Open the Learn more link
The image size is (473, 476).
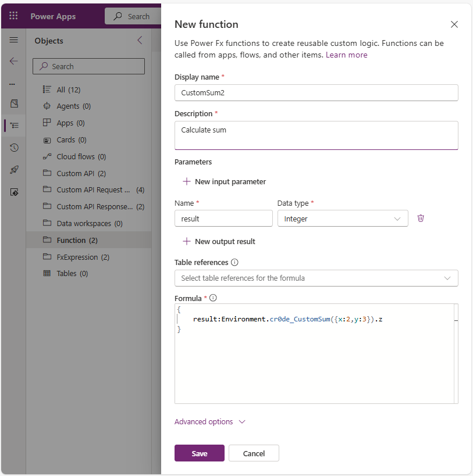tap(346, 55)
